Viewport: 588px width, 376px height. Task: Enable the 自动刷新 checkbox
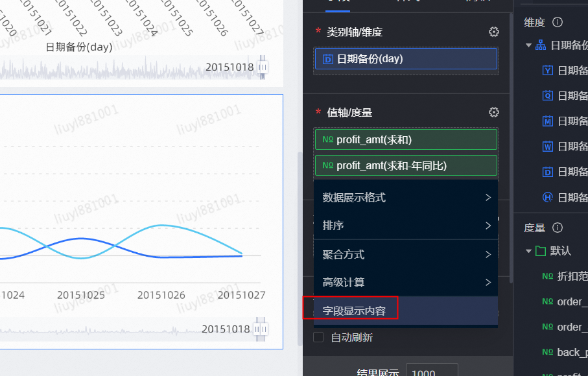pyautogui.click(x=318, y=337)
